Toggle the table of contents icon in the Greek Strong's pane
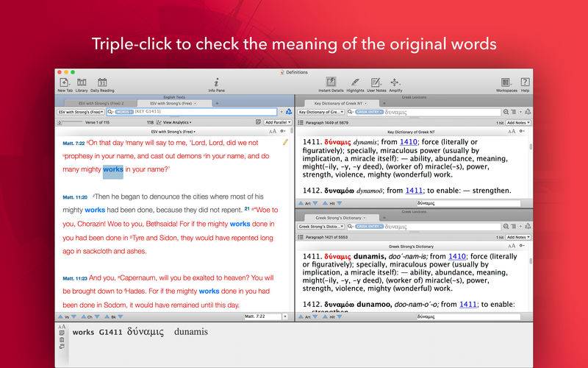 pos(301,237)
